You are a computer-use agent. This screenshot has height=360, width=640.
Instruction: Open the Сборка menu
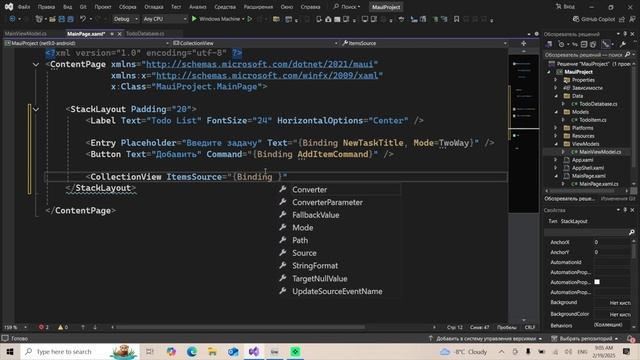[x=127, y=7]
